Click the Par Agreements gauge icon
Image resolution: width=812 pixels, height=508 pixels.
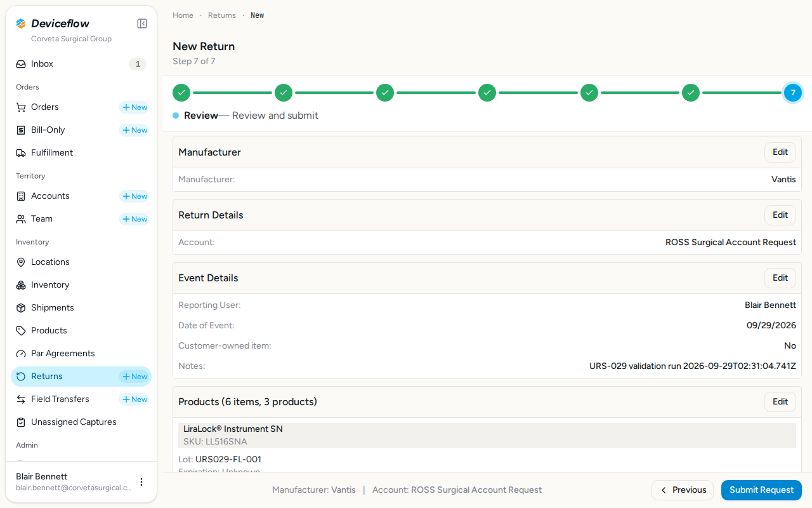21,354
